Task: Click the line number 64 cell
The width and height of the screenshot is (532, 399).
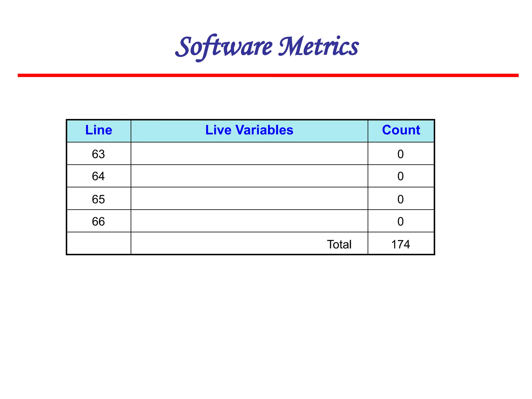Action: (98, 176)
